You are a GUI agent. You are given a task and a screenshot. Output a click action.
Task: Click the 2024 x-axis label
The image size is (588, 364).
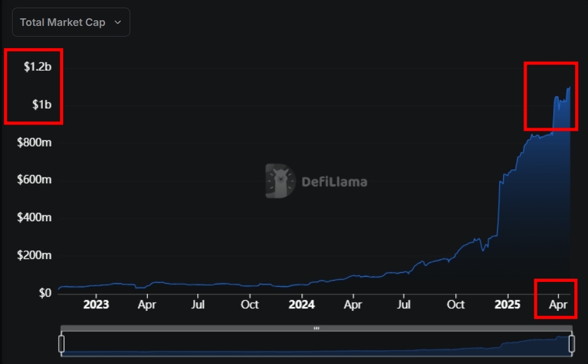pos(302,305)
